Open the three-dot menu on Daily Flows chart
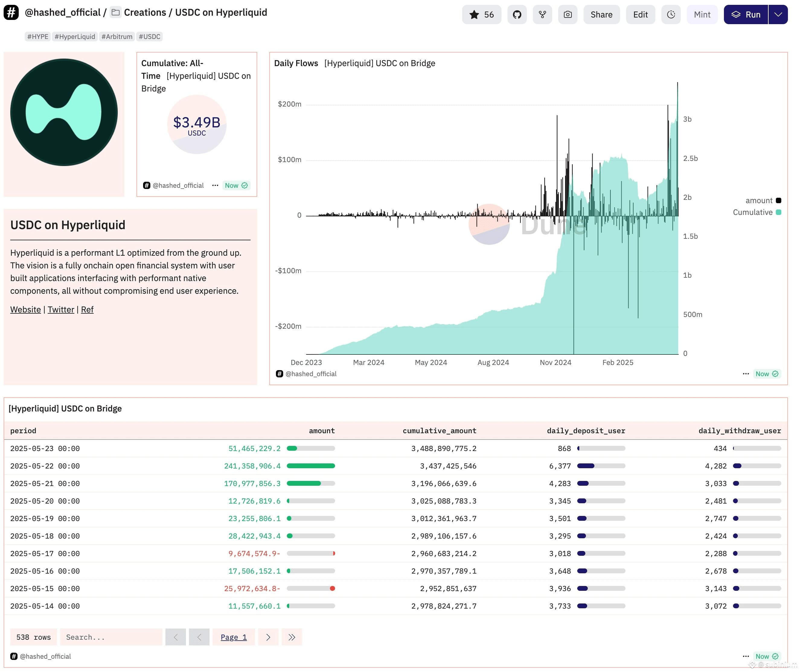This screenshot has width=800, height=672. click(x=746, y=374)
